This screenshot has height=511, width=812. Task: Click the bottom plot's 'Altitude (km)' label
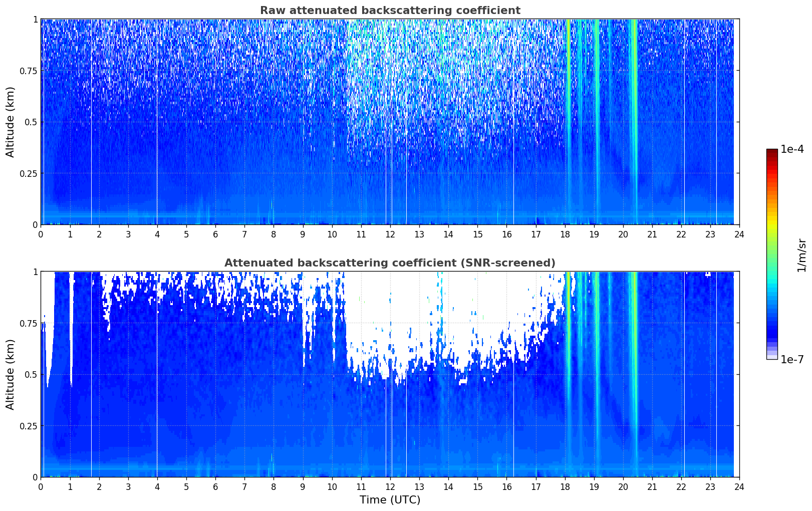11,374
